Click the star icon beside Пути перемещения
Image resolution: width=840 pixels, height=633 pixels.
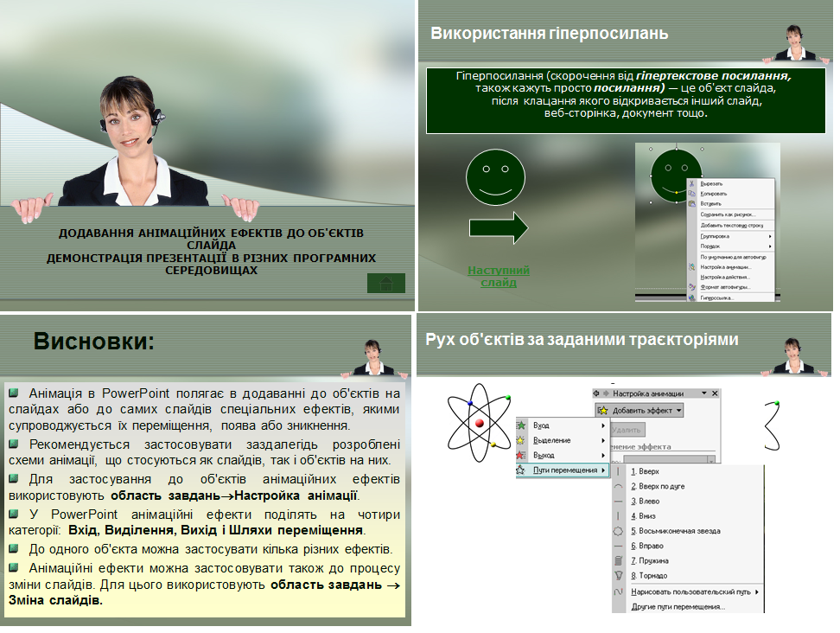coord(520,470)
